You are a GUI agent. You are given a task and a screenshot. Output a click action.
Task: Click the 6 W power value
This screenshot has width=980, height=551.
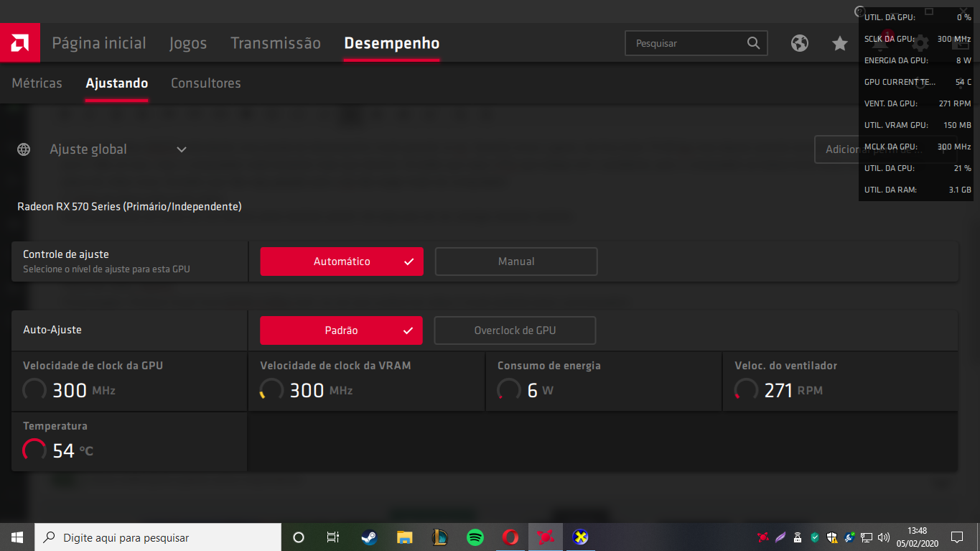540,391
